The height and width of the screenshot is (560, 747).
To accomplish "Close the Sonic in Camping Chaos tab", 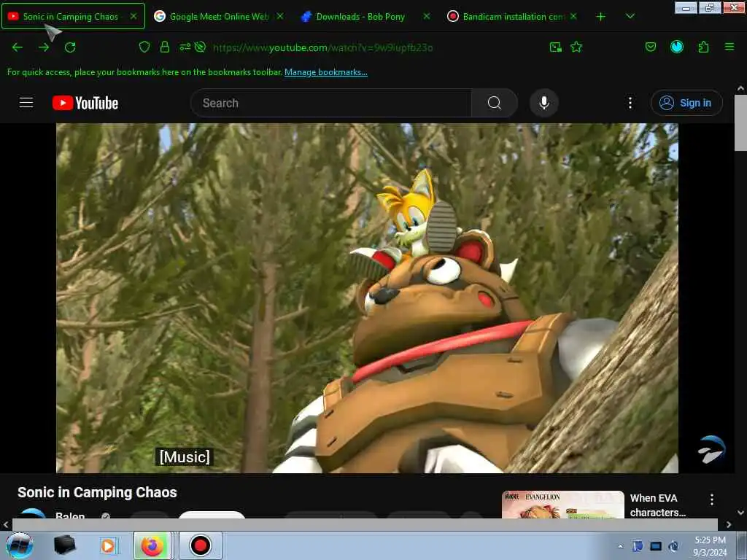I will tap(133, 16).
